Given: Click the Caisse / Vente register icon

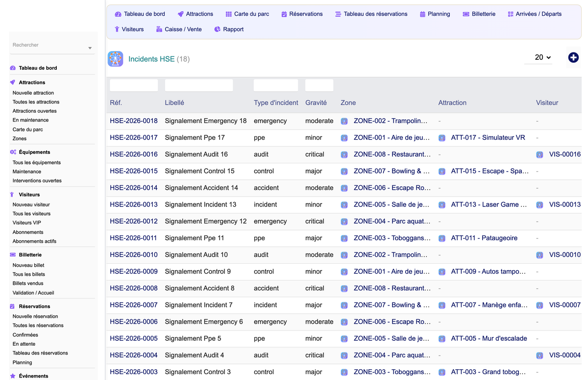Looking at the screenshot, I should click(x=159, y=29).
